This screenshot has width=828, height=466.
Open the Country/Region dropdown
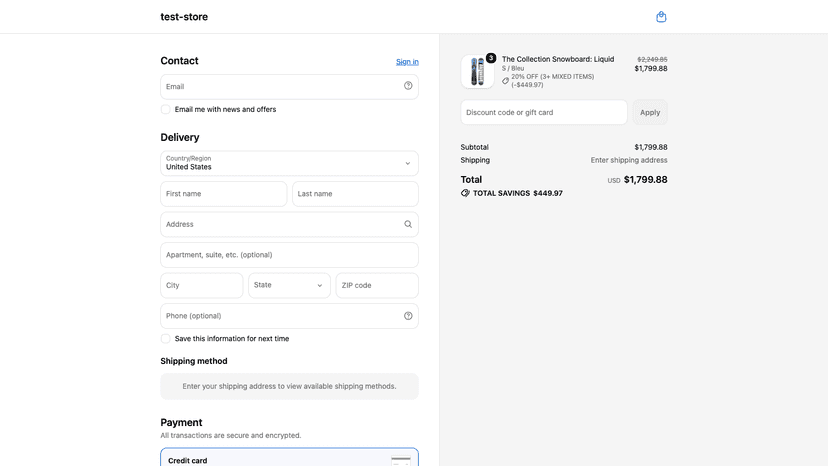coord(289,163)
